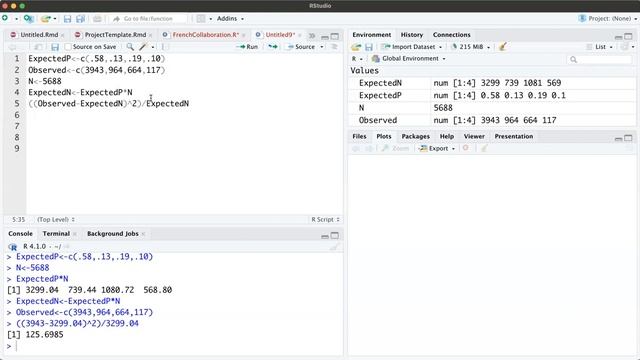This screenshot has width=640, height=360.
Task: Open the new file type dropdown arrow
Action: (x=16, y=19)
